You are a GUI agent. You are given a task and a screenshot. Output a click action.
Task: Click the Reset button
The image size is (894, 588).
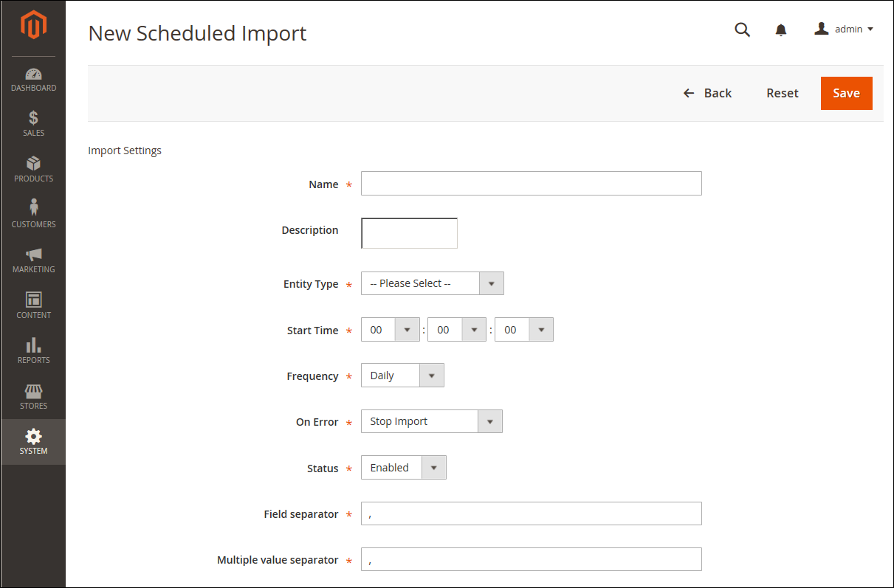pos(783,93)
